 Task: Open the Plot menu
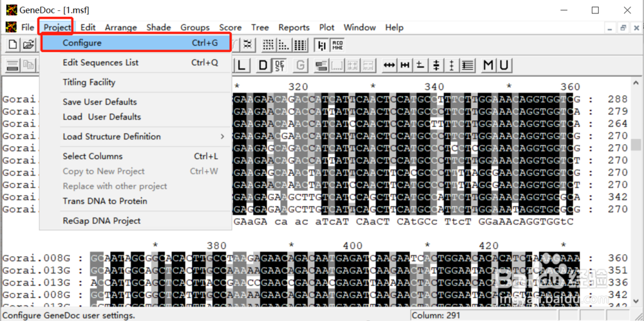tap(327, 28)
